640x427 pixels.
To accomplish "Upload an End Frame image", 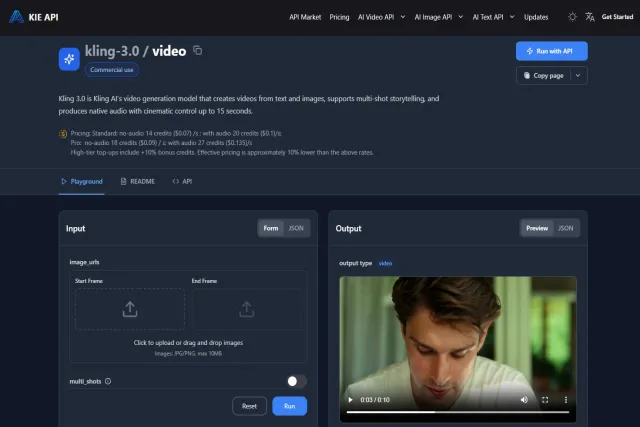I will point(247,309).
